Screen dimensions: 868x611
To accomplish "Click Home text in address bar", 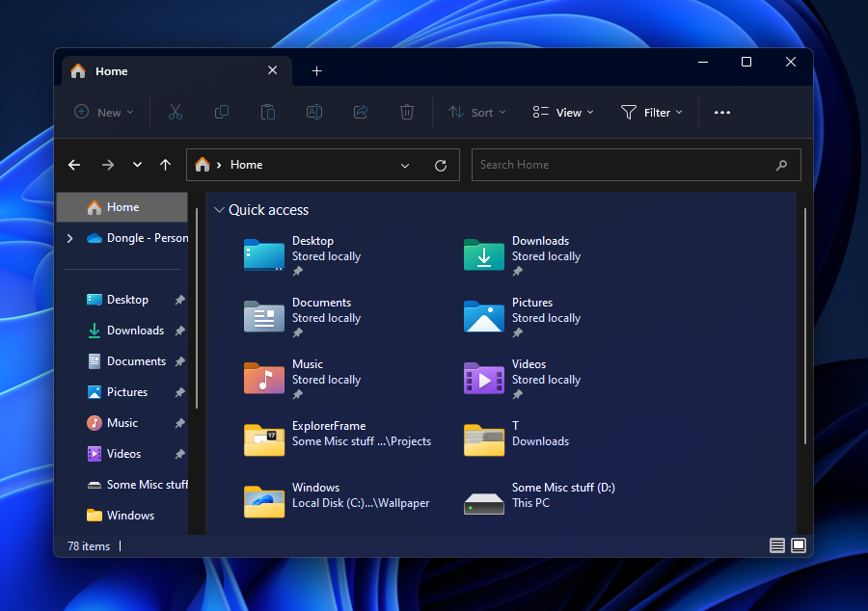I will pos(246,165).
